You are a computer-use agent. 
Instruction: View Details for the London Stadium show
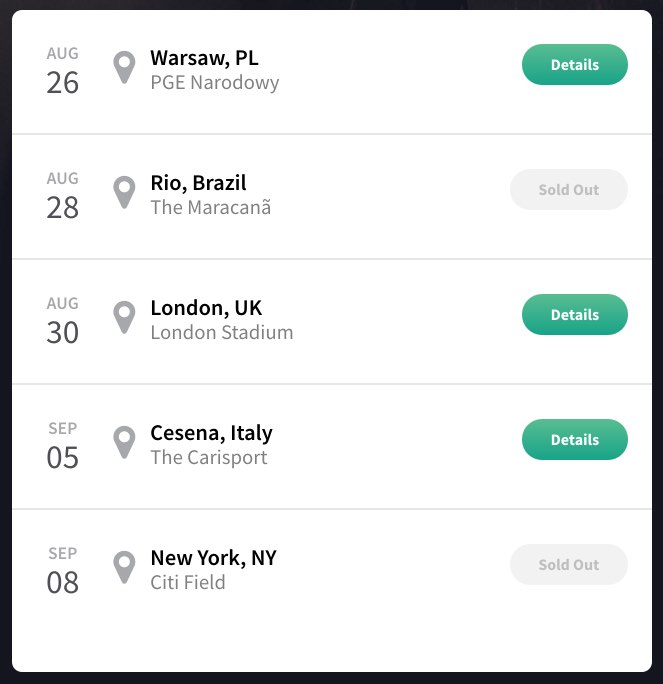tap(574, 315)
